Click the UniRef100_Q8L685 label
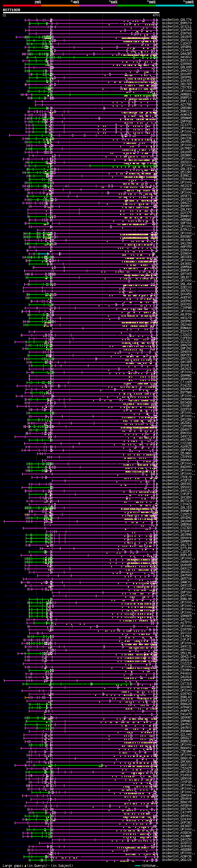The width and height of the screenshot is (197, 868). 177,67
